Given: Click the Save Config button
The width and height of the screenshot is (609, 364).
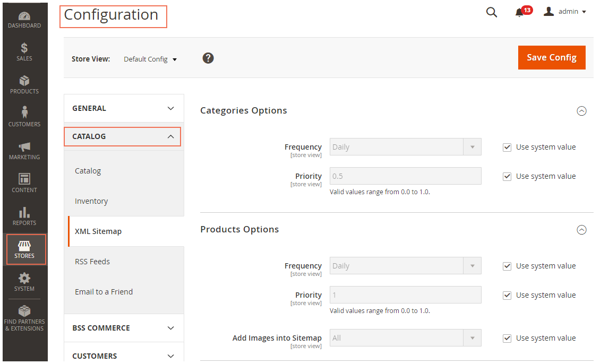Looking at the screenshot, I should point(552,57).
